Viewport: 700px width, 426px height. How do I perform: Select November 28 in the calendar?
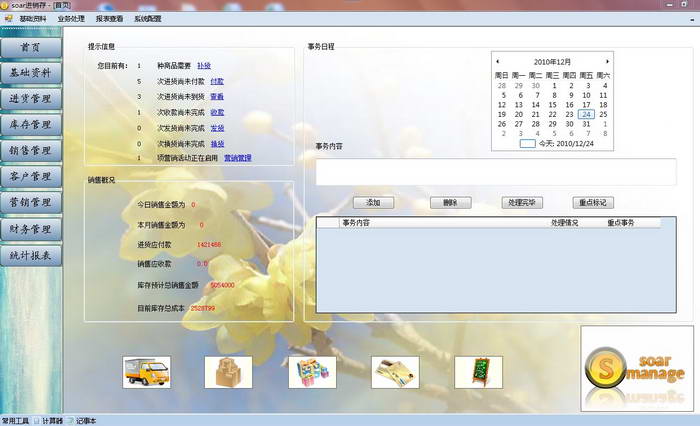click(502, 86)
